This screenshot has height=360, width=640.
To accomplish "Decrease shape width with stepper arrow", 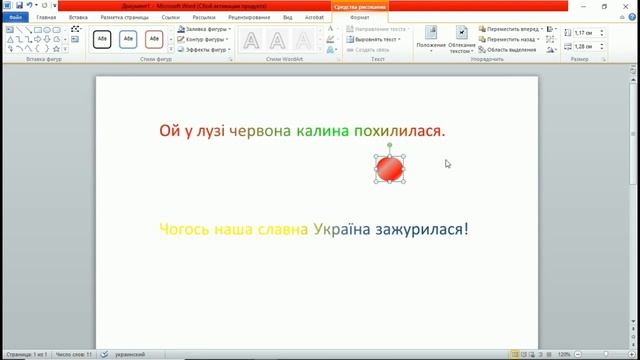I will [x=602, y=49].
